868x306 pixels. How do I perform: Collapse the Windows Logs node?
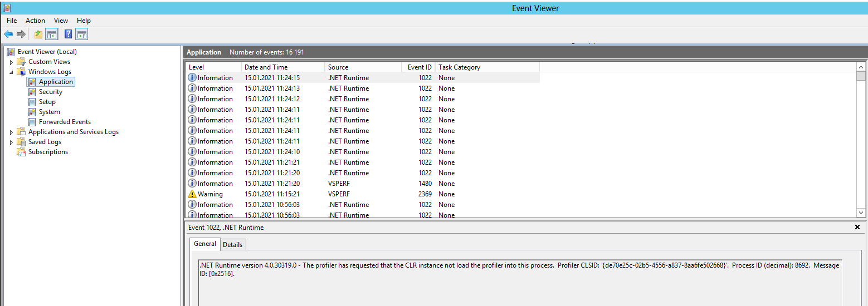tap(11, 72)
